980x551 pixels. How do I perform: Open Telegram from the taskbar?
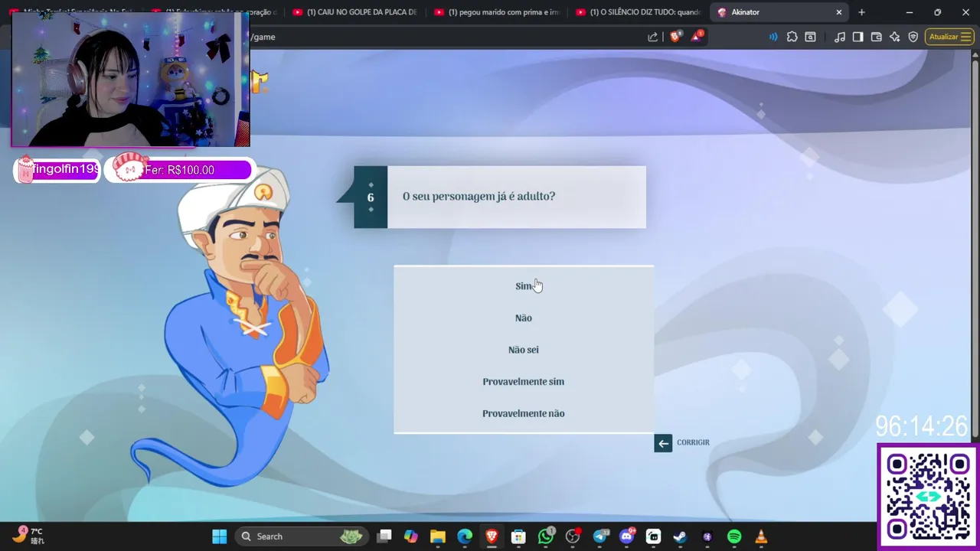click(x=599, y=536)
